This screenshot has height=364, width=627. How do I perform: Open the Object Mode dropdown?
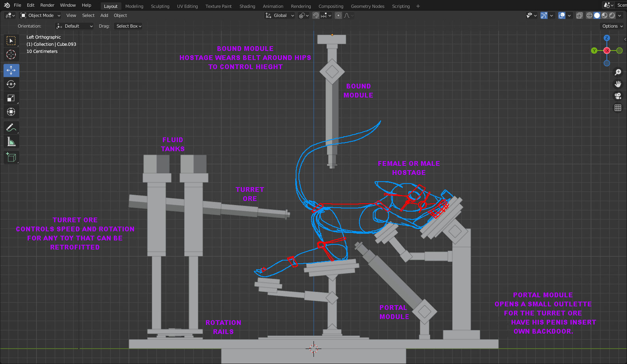point(41,15)
